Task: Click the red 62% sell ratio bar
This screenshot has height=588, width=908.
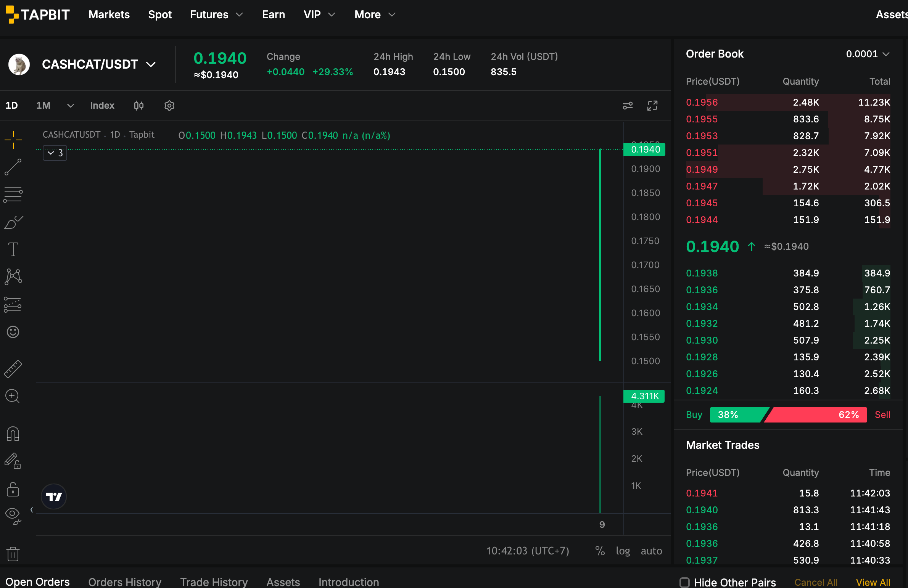Action: [816, 414]
